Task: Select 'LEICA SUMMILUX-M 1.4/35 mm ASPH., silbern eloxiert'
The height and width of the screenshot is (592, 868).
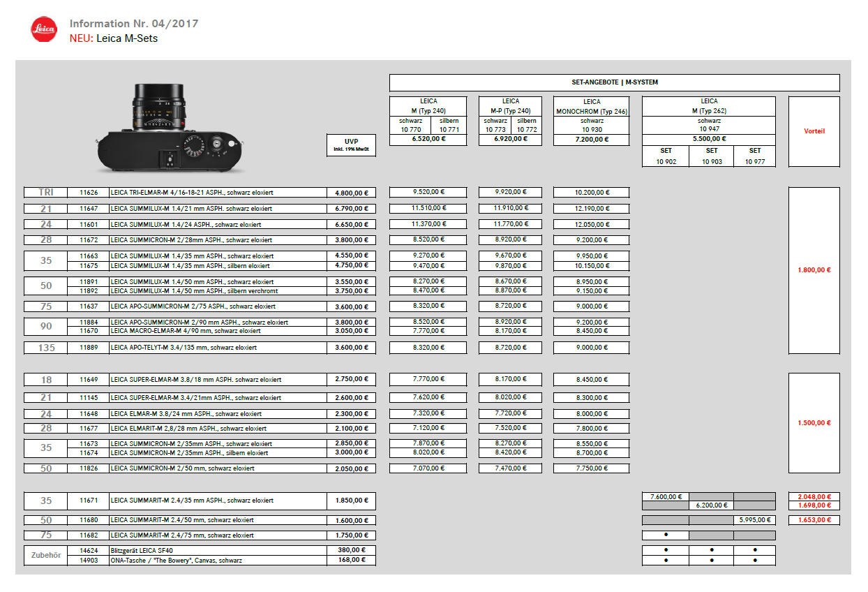Action: [x=192, y=266]
